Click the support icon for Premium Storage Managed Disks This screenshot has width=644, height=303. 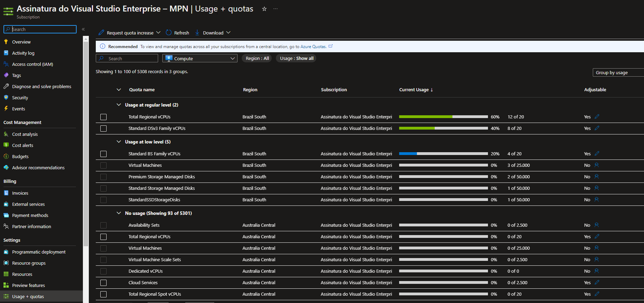[597, 177]
